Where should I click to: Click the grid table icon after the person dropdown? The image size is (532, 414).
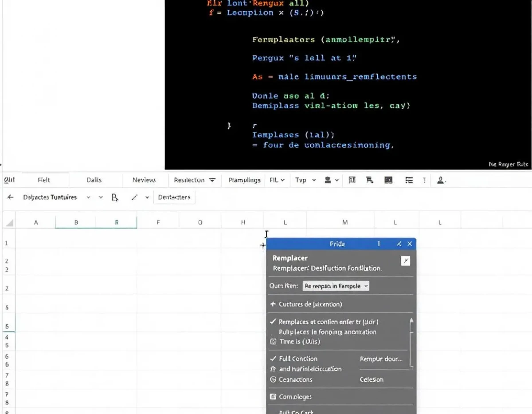pos(352,180)
